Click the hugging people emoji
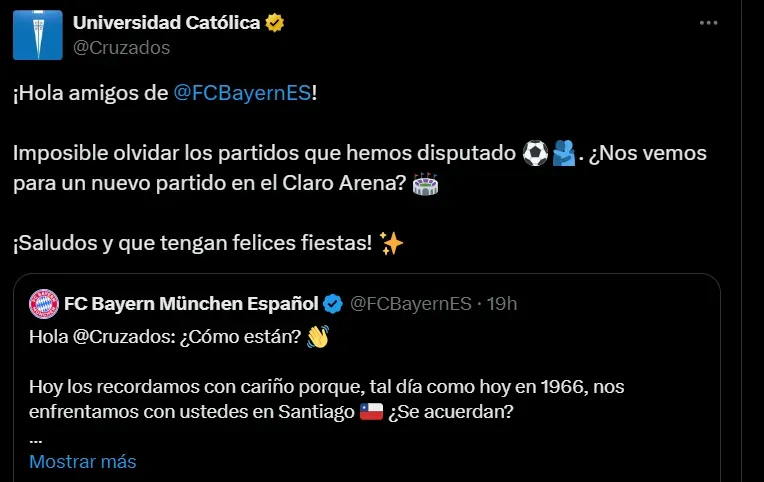 [x=564, y=154]
